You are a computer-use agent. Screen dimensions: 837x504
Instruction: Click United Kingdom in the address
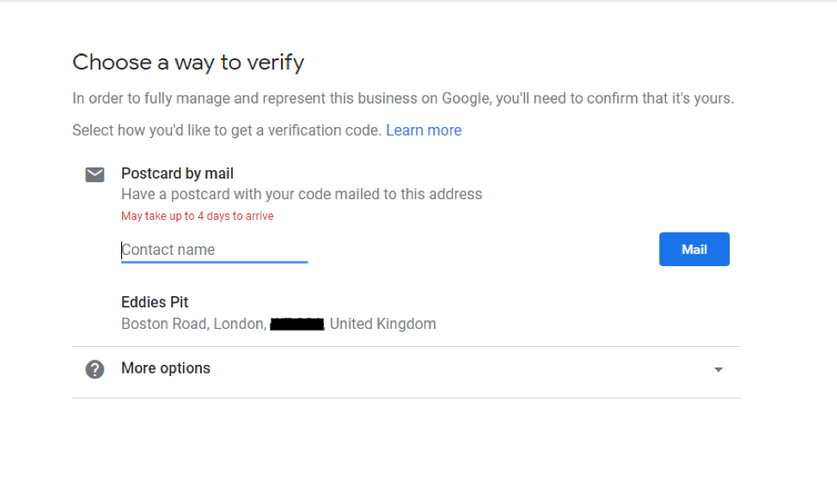pos(383,324)
